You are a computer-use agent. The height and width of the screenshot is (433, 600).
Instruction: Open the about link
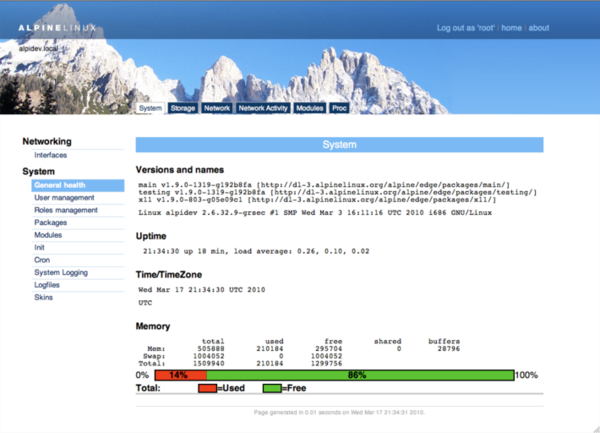(539, 28)
